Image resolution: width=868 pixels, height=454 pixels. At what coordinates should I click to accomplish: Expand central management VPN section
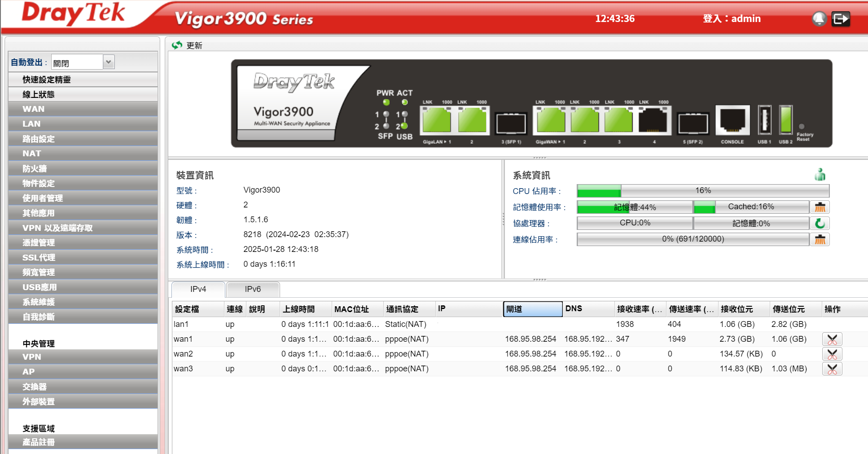[83, 357]
